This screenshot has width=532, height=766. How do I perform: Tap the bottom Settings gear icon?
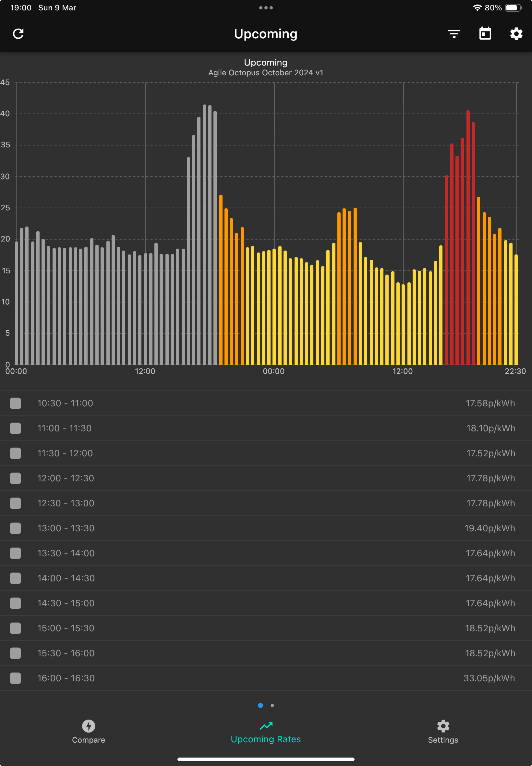tap(443, 726)
